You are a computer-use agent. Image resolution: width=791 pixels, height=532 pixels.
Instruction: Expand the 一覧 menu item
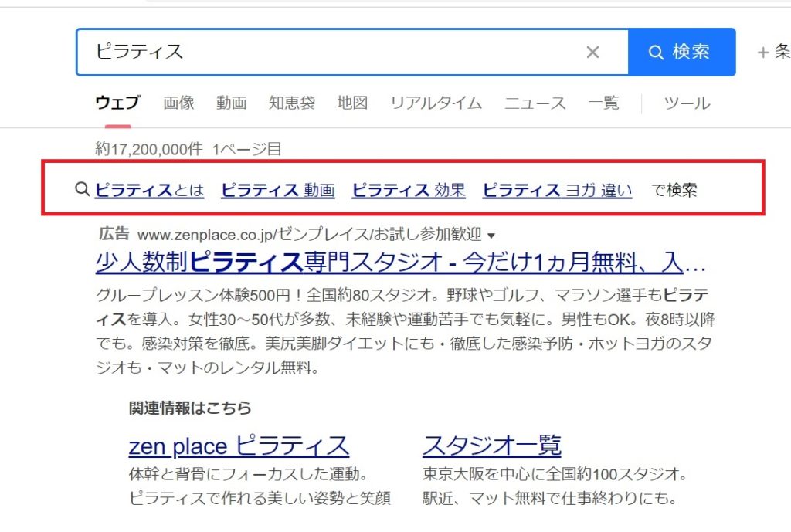pos(603,103)
